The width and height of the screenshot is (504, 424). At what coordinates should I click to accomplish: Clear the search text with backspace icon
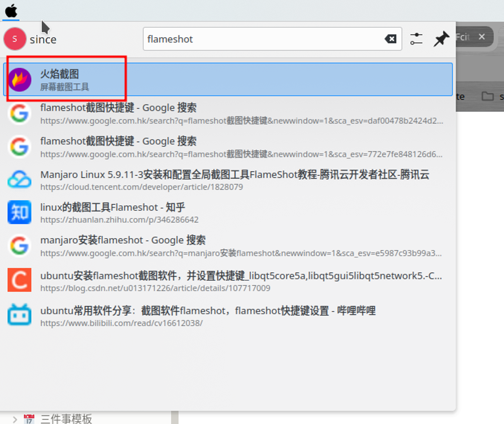391,39
